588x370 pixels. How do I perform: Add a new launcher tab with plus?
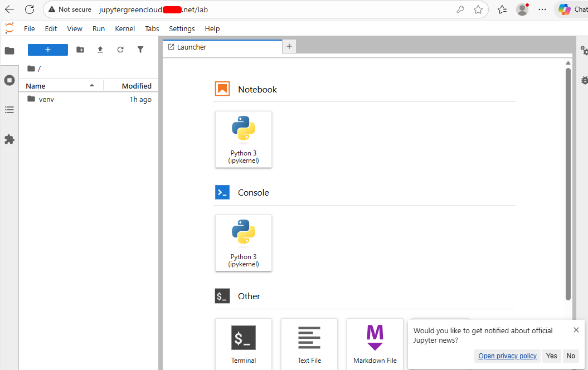pyautogui.click(x=289, y=46)
